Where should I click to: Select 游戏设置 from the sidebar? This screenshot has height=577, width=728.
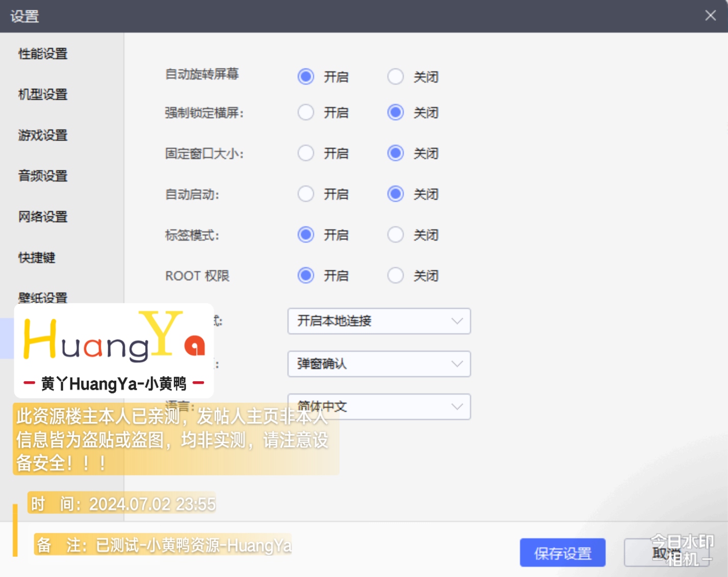(43, 135)
